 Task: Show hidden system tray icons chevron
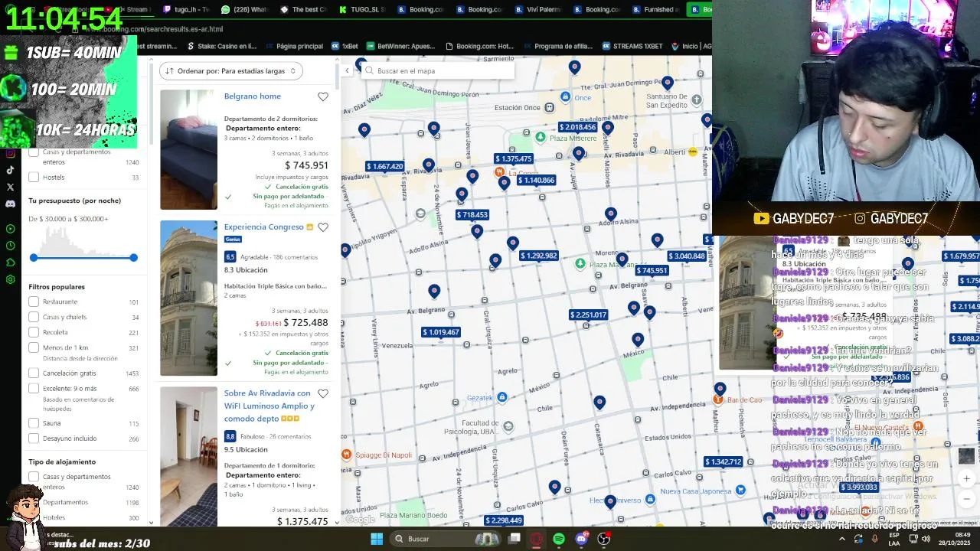pyautogui.click(x=842, y=539)
